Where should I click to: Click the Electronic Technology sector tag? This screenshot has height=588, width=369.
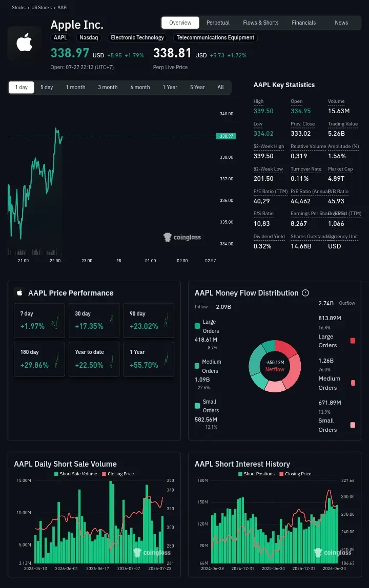[137, 37]
